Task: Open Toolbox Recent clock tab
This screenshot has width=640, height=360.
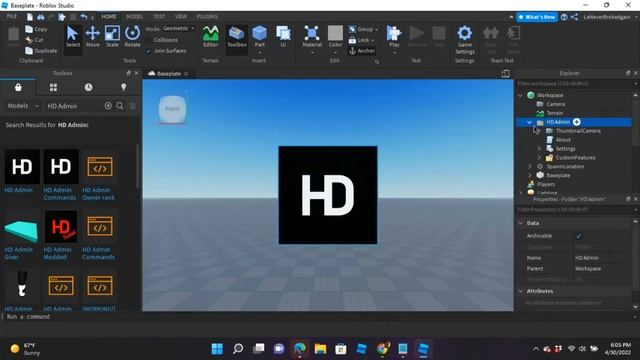Action: click(88, 87)
